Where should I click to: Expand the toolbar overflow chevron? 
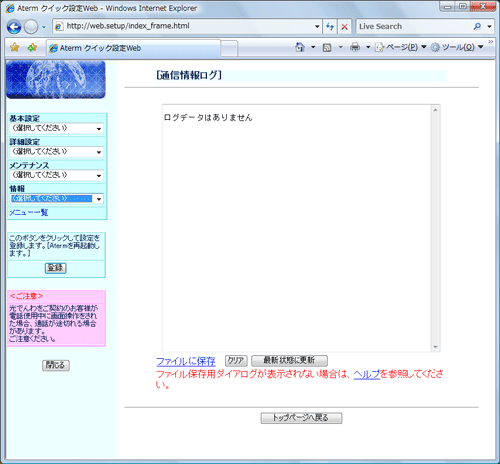491,42
